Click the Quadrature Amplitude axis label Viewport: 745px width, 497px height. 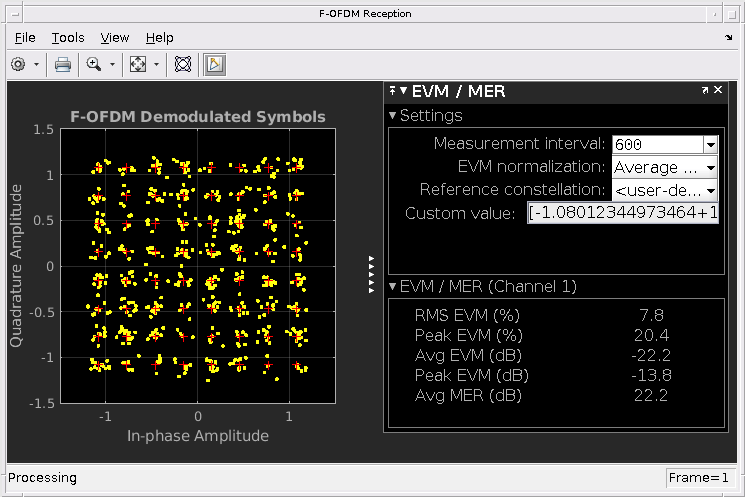(16, 266)
